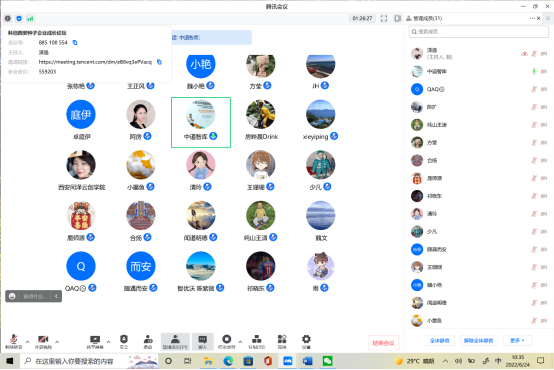This screenshot has width=554, height=370.
Task: Open the chat bubble icon in toolbar
Action: 202,342
